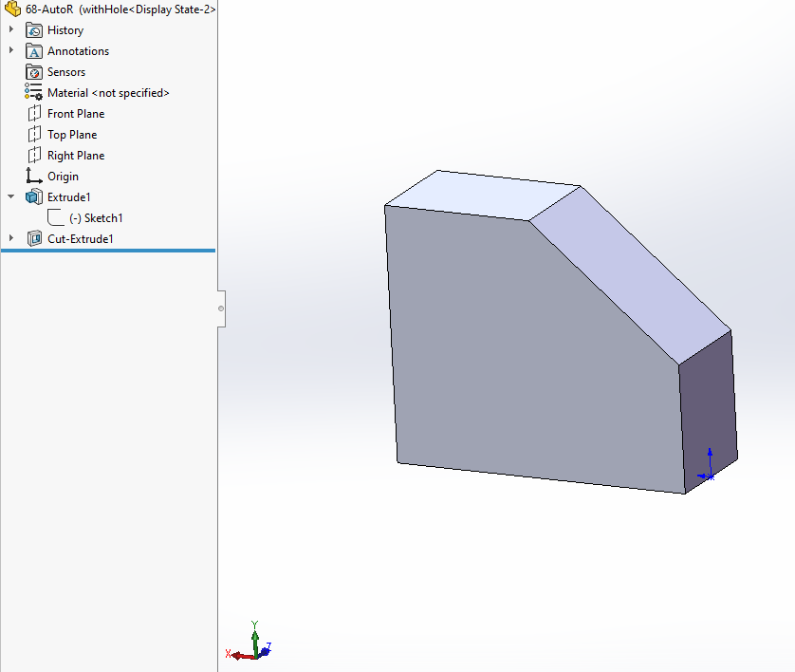Click the blue rollback bar
The width and height of the screenshot is (795, 672).
(108, 251)
